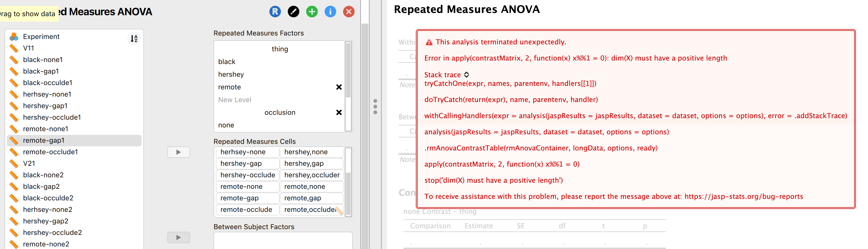
Task: Open analysis info with the blue i icon
Action: [330, 11]
